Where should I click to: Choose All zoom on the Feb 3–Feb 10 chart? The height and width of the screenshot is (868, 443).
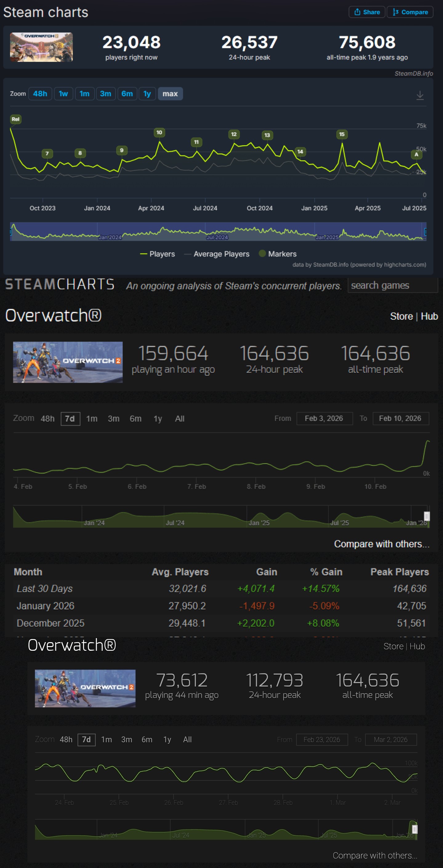pos(179,419)
